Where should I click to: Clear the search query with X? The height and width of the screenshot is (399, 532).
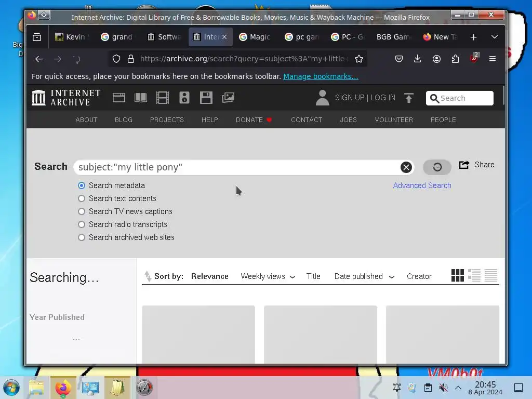point(406,167)
